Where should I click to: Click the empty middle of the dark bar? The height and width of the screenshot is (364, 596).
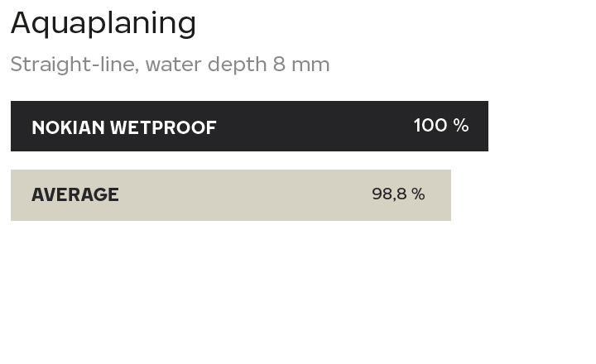click(x=315, y=126)
